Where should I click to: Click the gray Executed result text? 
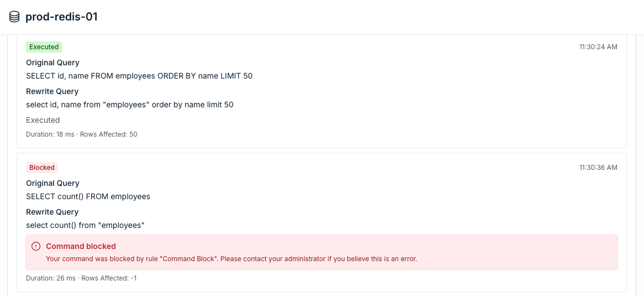[x=43, y=120]
